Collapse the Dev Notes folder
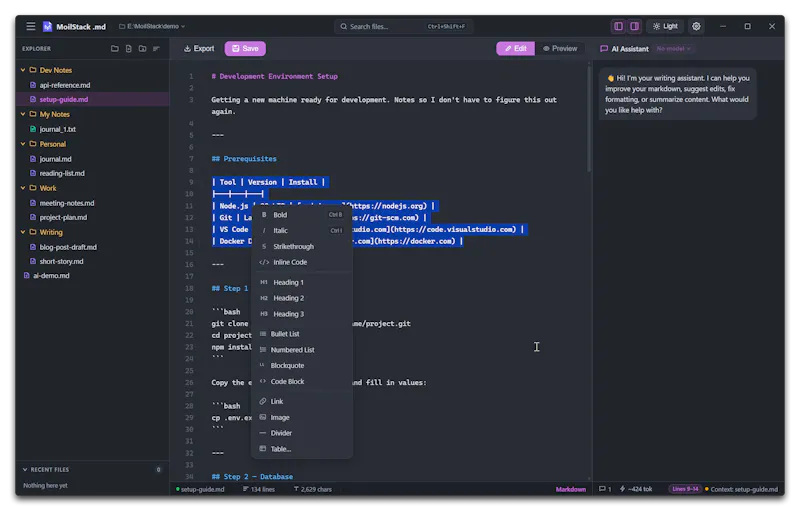800x511 pixels. pyautogui.click(x=23, y=70)
